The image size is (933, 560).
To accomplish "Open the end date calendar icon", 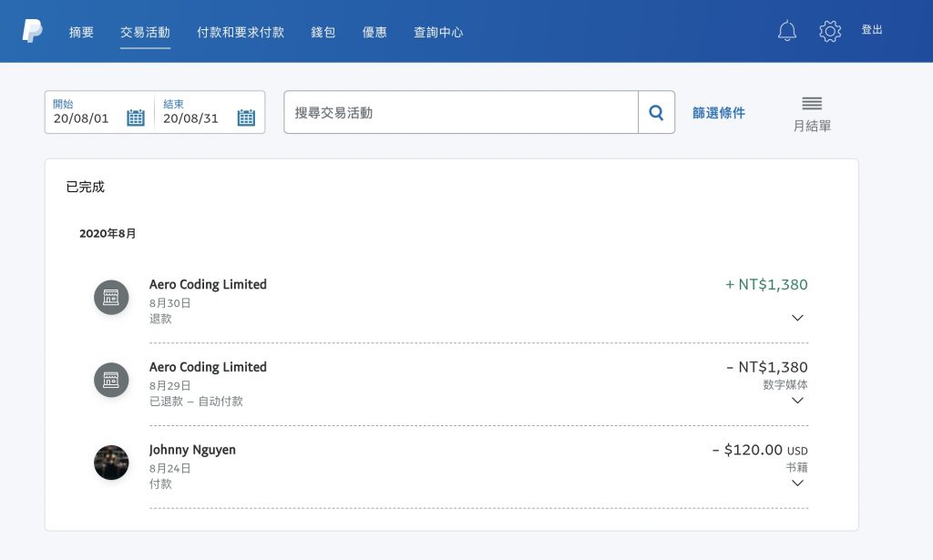I will pyautogui.click(x=246, y=117).
